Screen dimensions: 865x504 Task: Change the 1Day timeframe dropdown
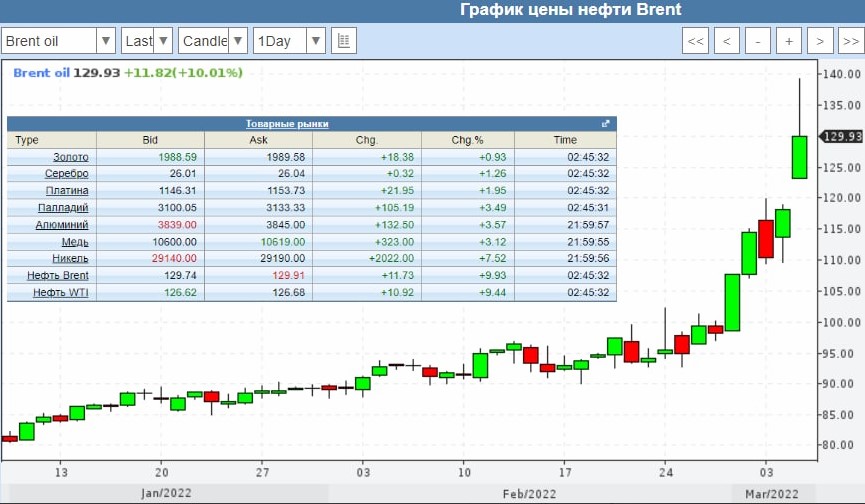click(x=289, y=41)
